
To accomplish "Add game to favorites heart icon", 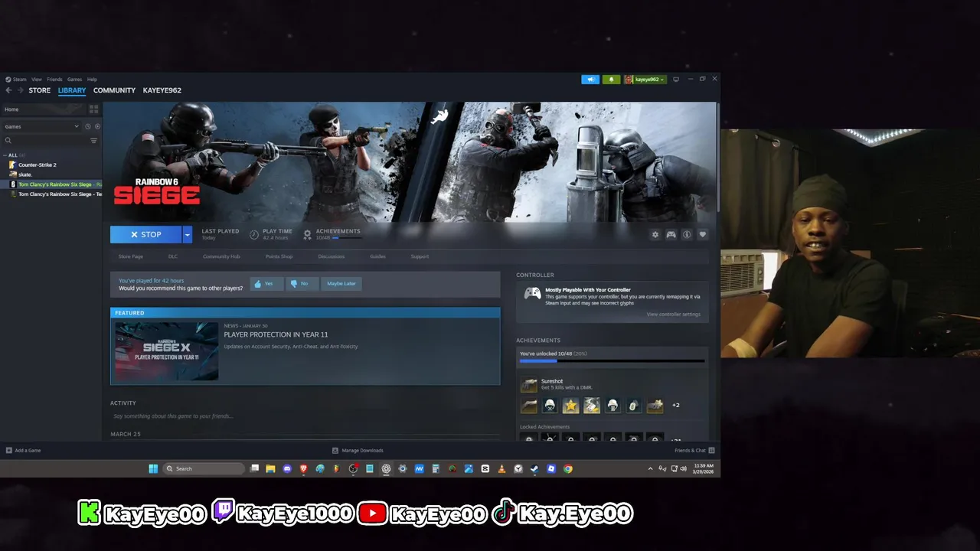I will point(702,235).
